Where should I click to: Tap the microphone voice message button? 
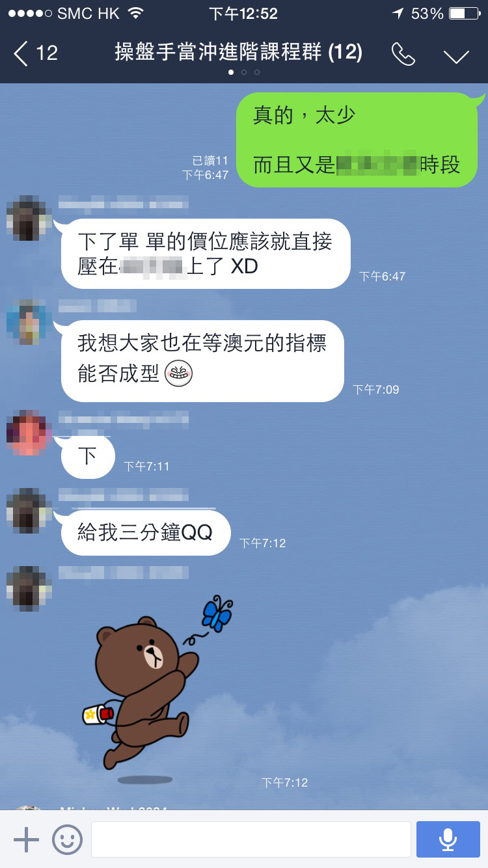pyautogui.click(x=448, y=839)
